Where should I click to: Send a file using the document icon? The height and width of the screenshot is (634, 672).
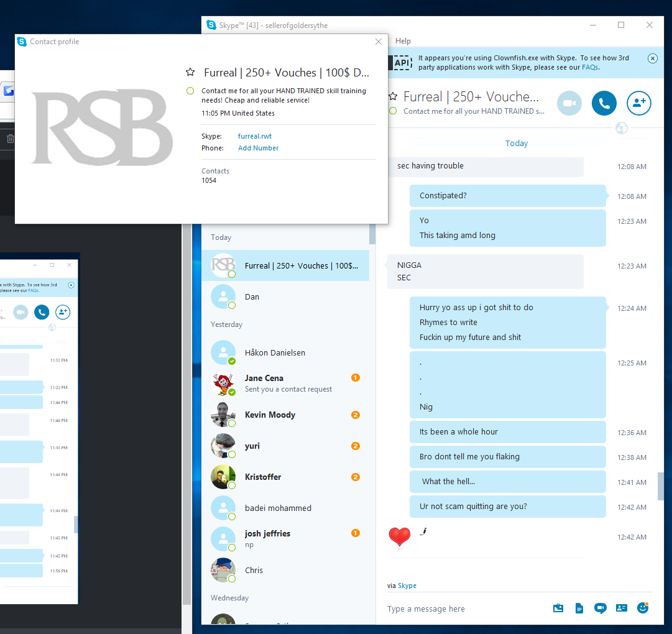579,608
